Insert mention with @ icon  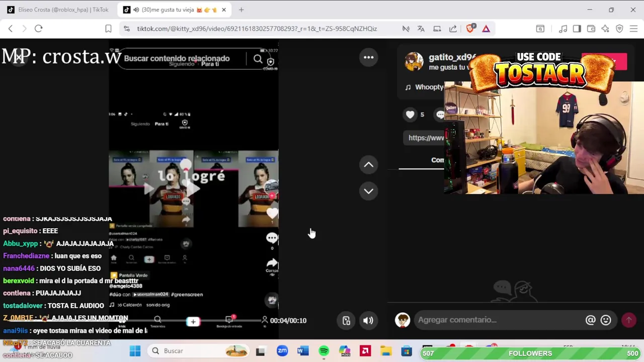click(591, 320)
